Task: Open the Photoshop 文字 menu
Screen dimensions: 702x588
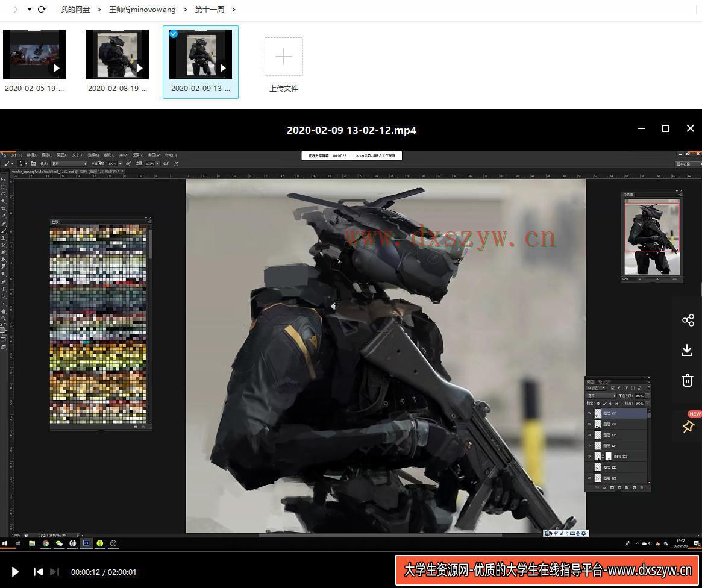Action: pos(78,155)
